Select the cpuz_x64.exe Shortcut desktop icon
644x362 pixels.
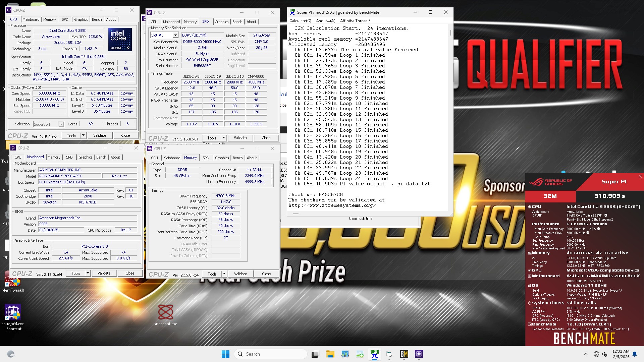pos(13,317)
